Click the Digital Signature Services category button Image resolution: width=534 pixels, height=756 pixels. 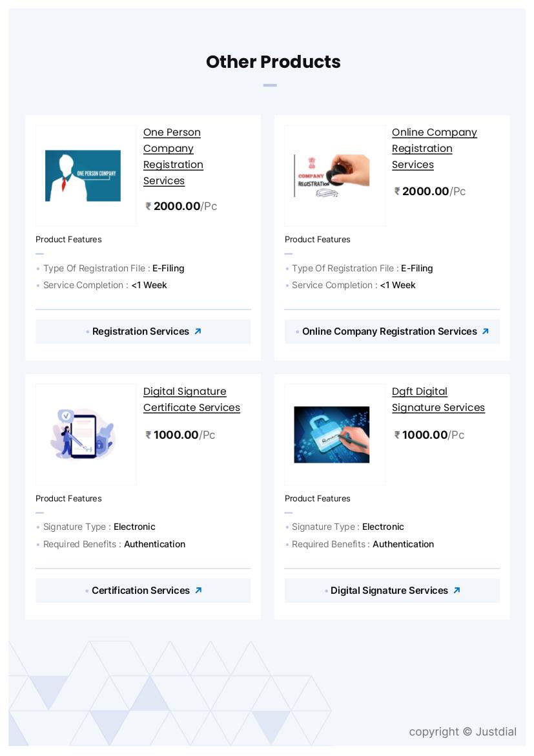tap(389, 591)
